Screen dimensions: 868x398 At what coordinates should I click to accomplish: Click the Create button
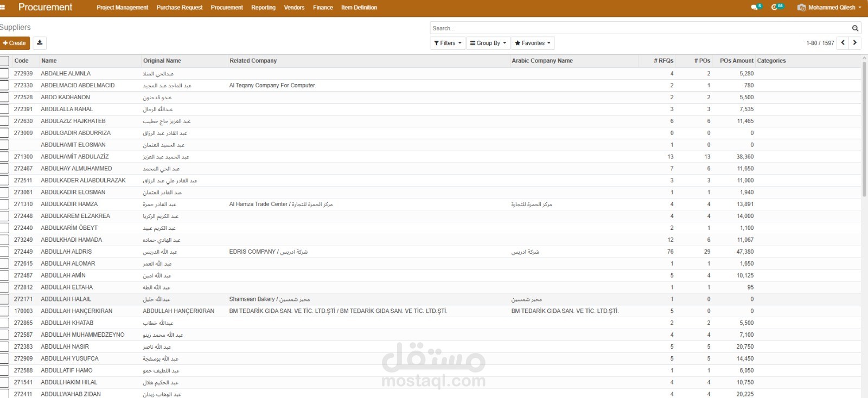[15, 43]
